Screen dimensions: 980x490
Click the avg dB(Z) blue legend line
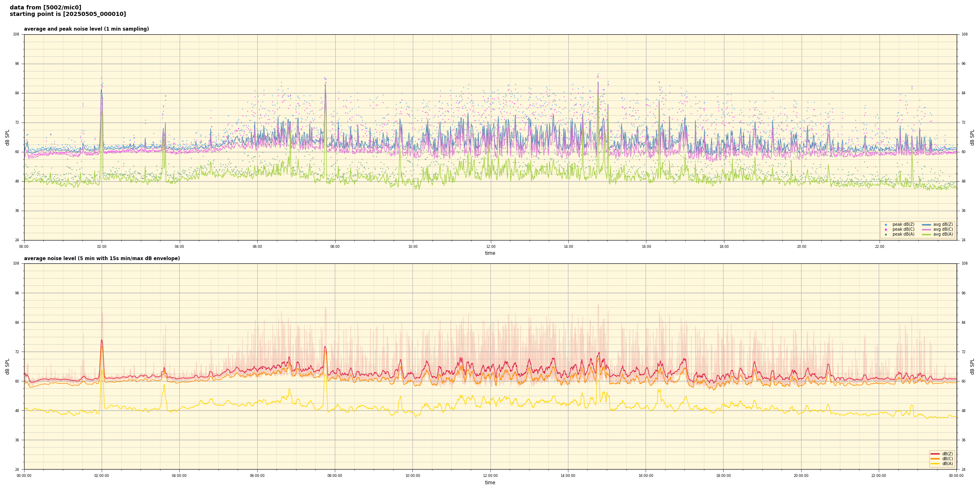pos(927,225)
